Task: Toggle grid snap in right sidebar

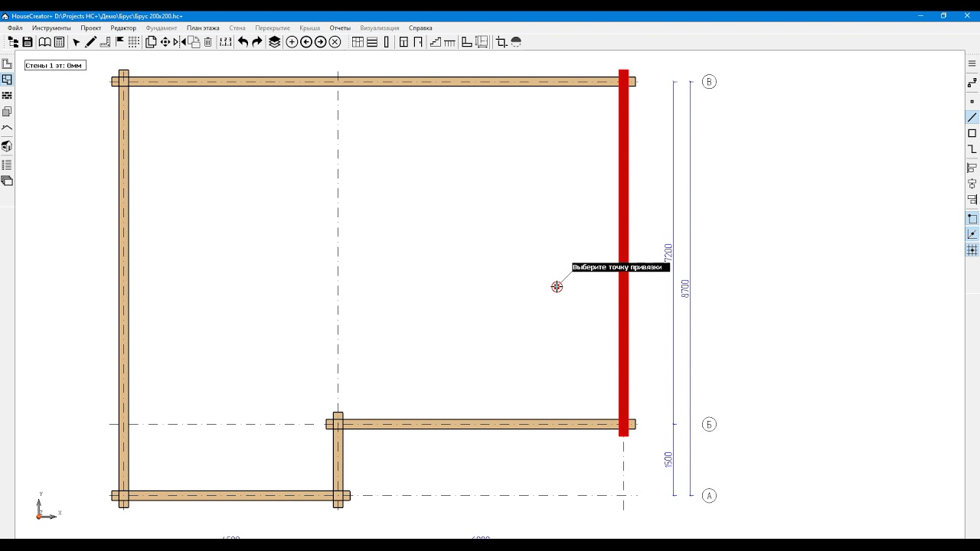Action: 972,250
